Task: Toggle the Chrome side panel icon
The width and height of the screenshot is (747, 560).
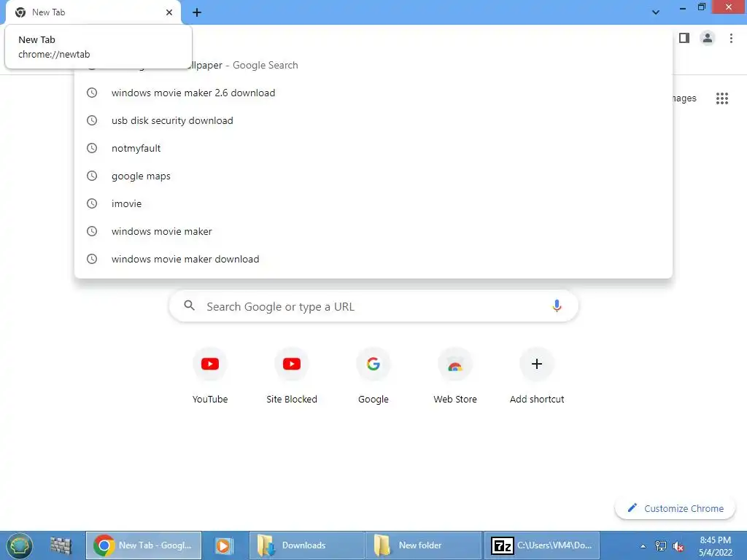Action: pyautogui.click(x=684, y=38)
